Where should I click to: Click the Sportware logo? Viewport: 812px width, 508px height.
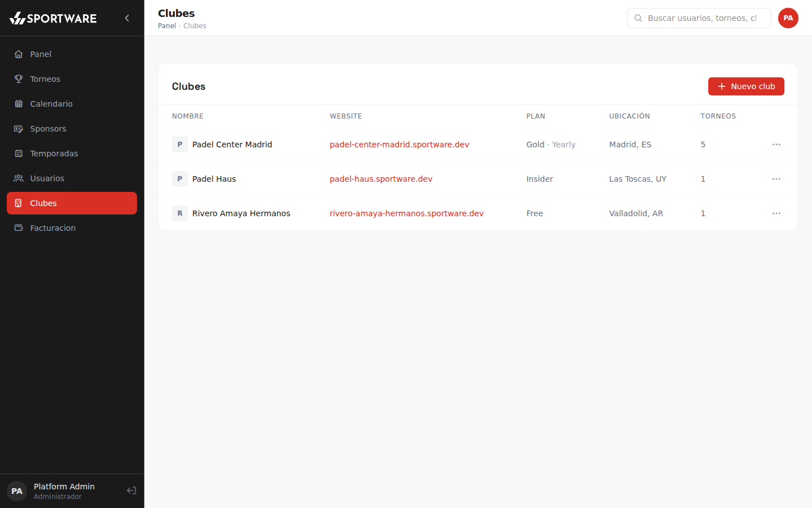tap(53, 18)
